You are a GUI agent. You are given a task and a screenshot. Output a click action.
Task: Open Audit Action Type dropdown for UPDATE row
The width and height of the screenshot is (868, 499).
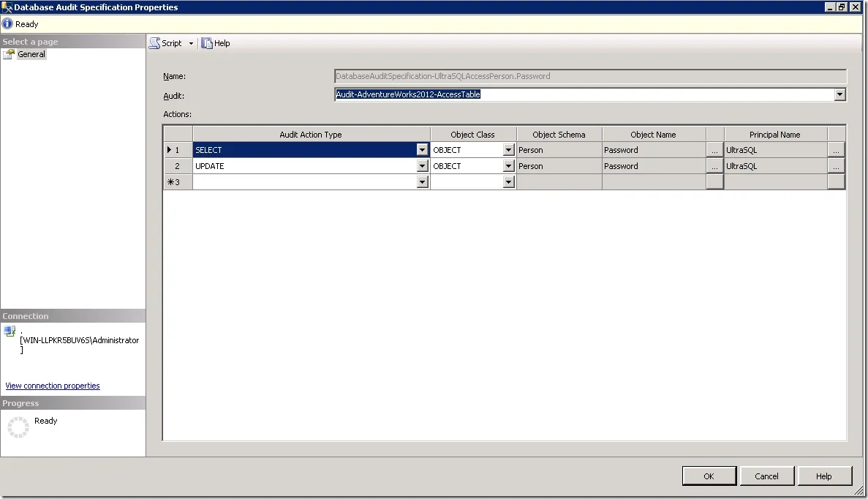click(x=423, y=166)
